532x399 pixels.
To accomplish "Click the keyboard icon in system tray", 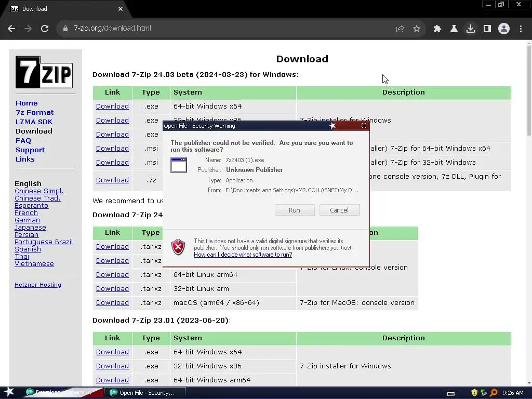I will click(451, 393).
